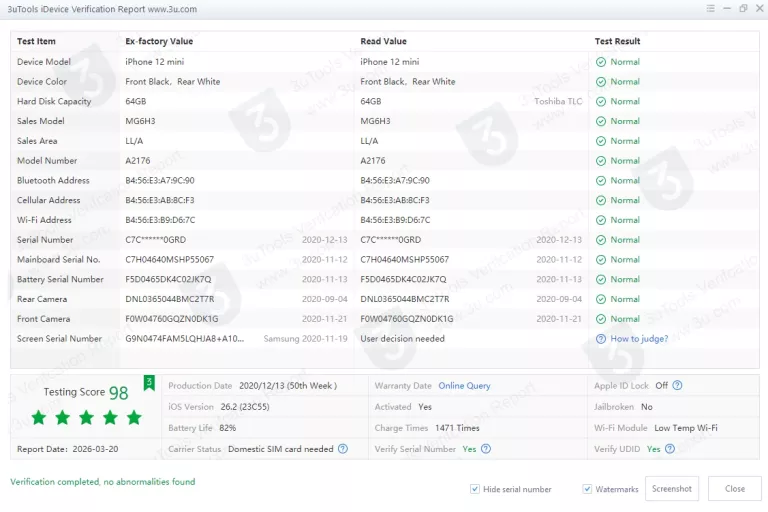Open the Warranty Date Online Query link
Screen dimensions: 768x512
click(464, 385)
